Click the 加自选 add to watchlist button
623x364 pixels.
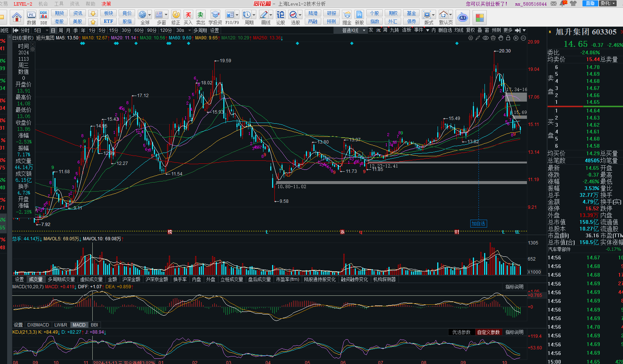coord(479,224)
